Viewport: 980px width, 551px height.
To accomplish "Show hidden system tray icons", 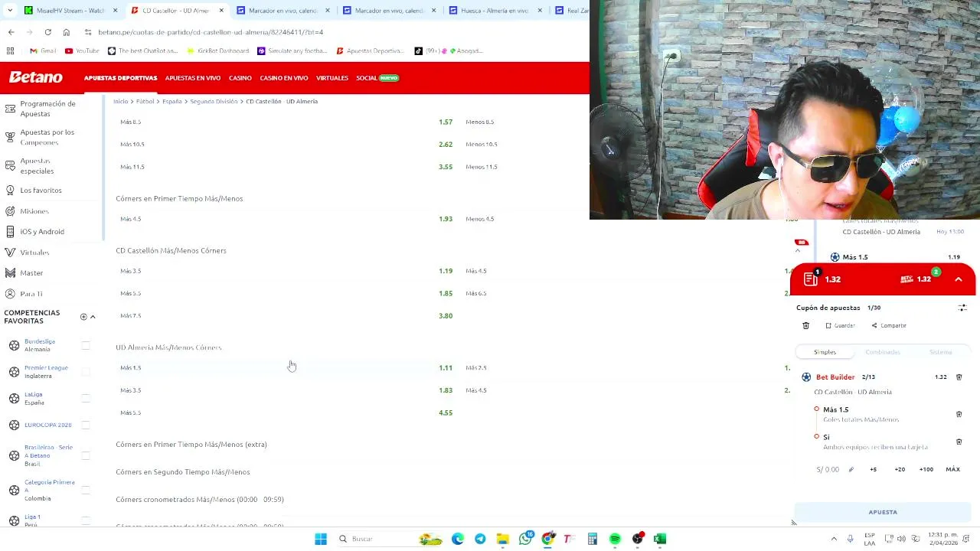I will pos(834,539).
